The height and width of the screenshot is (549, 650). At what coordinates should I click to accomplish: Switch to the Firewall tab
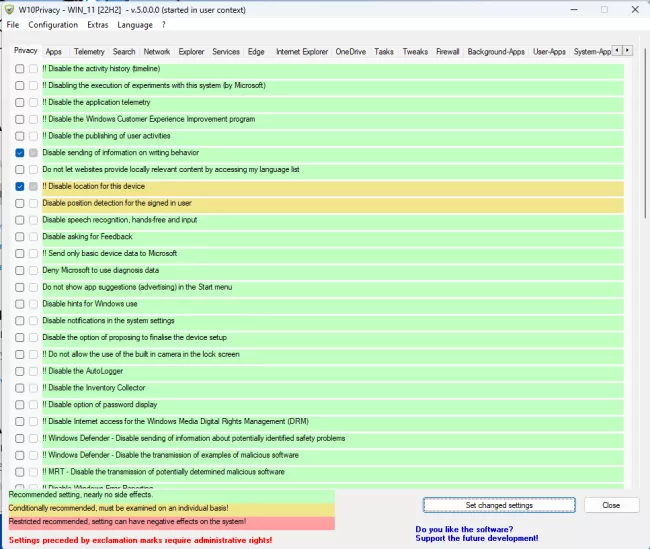pos(447,51)
